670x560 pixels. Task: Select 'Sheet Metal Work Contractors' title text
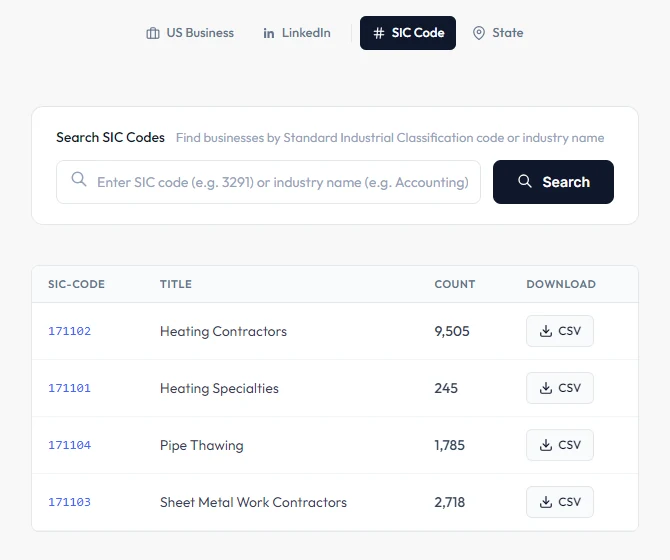click(x=253, y=502)
